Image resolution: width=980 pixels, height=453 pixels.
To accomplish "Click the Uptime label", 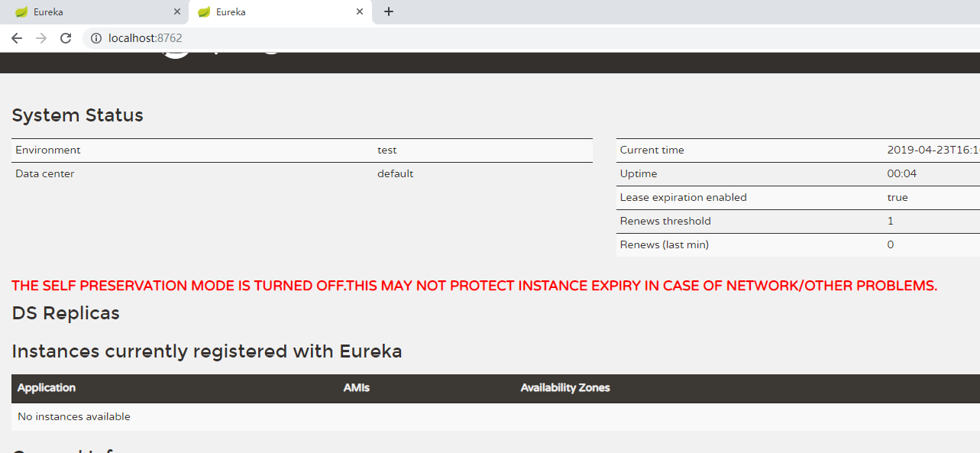I will (x=637, y=174).
